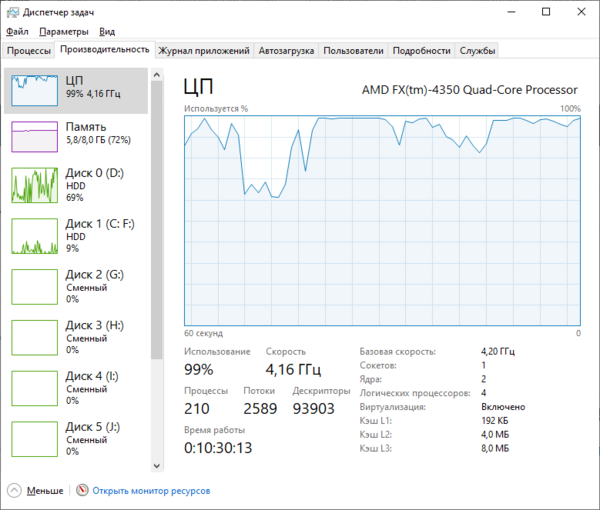Click the resource monitor gauge icon
Viewport: 600px width, 510px height.
(x=82, y=490)
